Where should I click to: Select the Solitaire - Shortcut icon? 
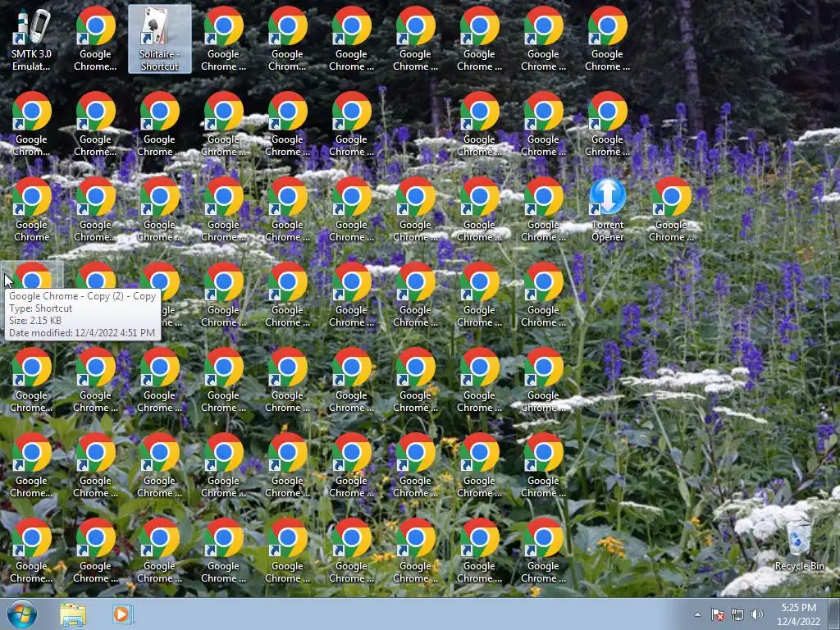click(160, 39)
